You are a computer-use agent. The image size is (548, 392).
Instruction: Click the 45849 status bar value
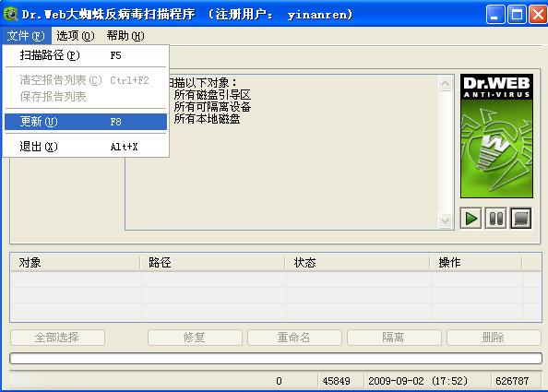(x=336, y=381)
